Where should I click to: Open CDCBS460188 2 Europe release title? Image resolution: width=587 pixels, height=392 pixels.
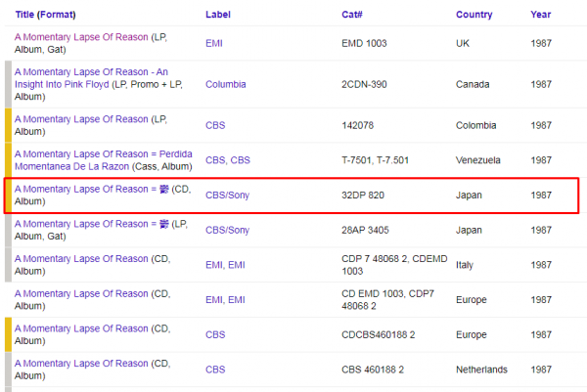click(81, 327)
